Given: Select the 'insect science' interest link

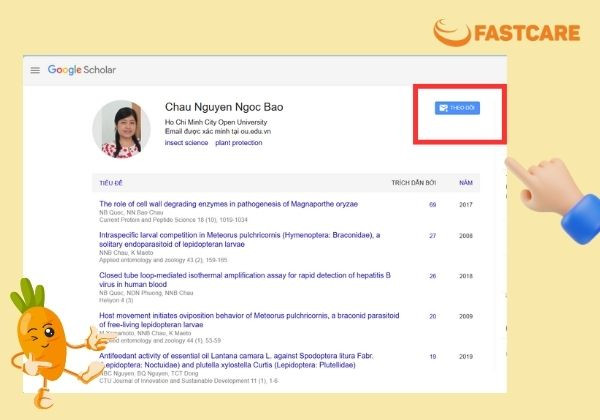Looking at the screenshot, I should pyautogui.click(x=186, y=143).
